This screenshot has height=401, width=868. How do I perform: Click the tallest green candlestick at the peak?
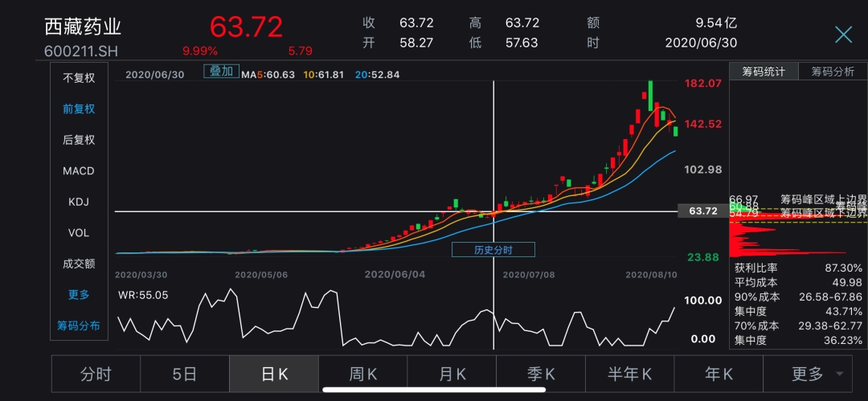[650, 96]
